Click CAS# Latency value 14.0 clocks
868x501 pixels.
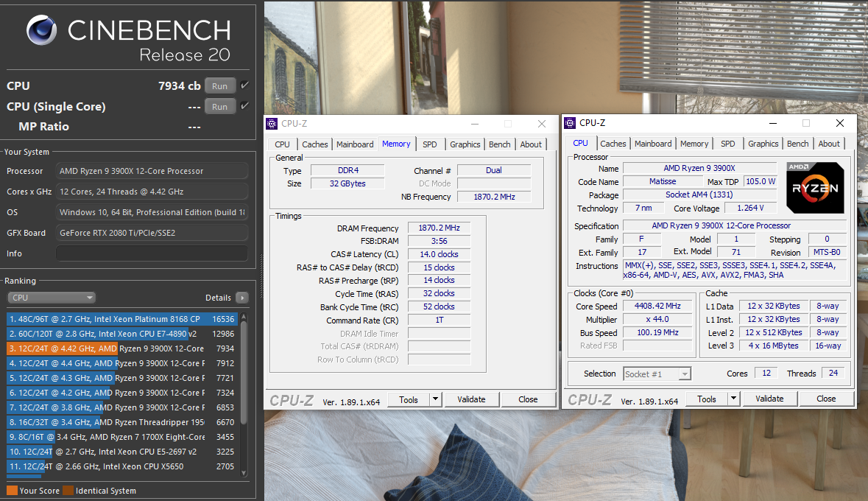439,254
